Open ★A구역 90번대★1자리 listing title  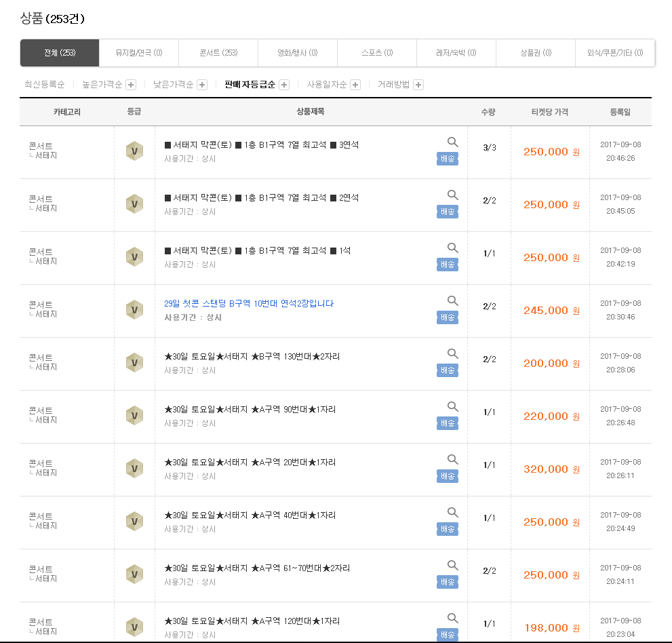tap(250, 410)
